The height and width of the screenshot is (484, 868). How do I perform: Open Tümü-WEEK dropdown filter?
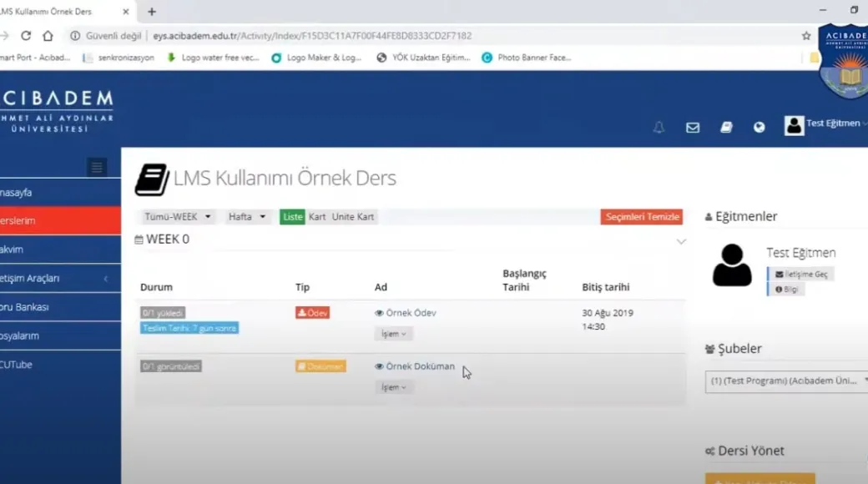178,216
